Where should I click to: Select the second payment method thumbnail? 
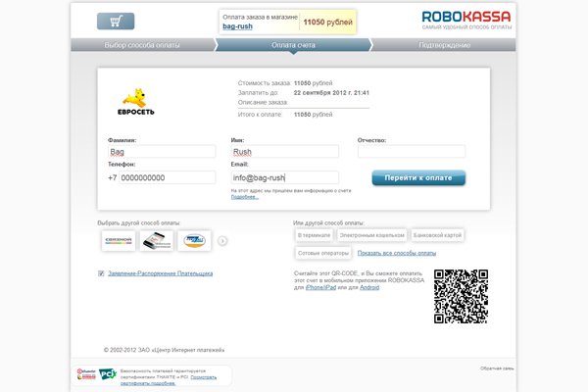click(157, 240)
